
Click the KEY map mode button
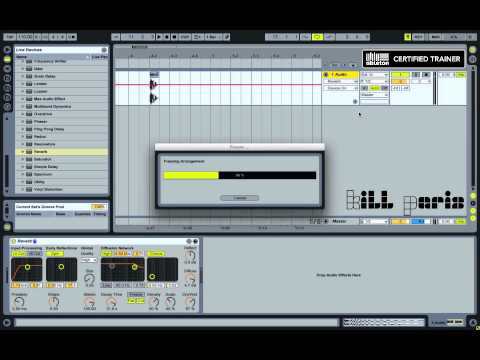point(418,37)
